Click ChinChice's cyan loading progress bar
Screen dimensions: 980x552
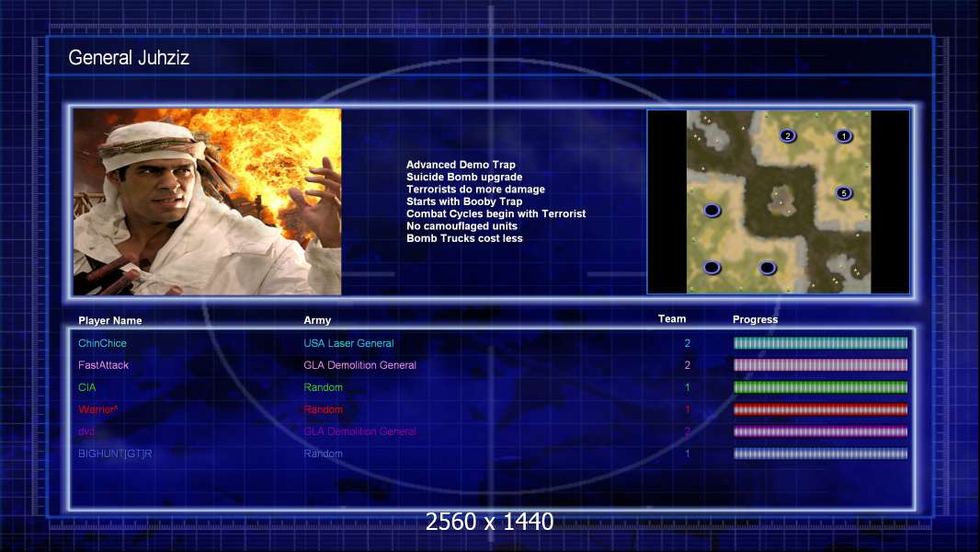[x=821, y=342]
